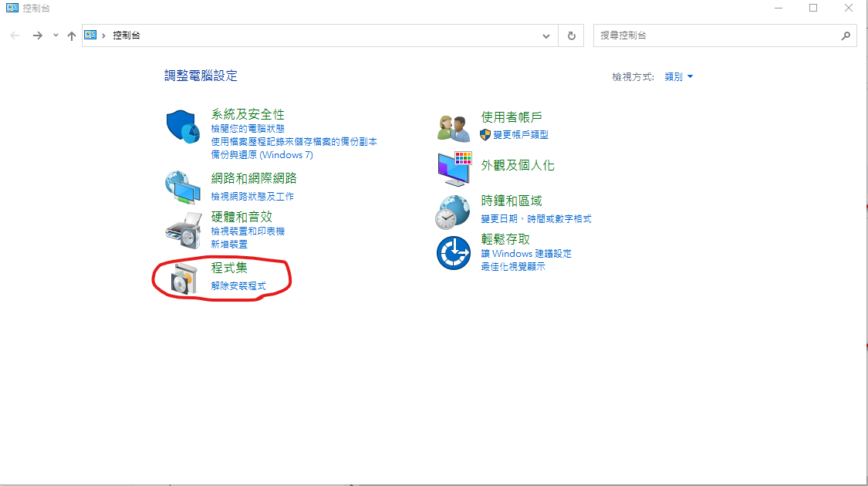Click the 網路和網際網路 globe icon
Viewport: 868px width, 486px height.
(183, 187)
